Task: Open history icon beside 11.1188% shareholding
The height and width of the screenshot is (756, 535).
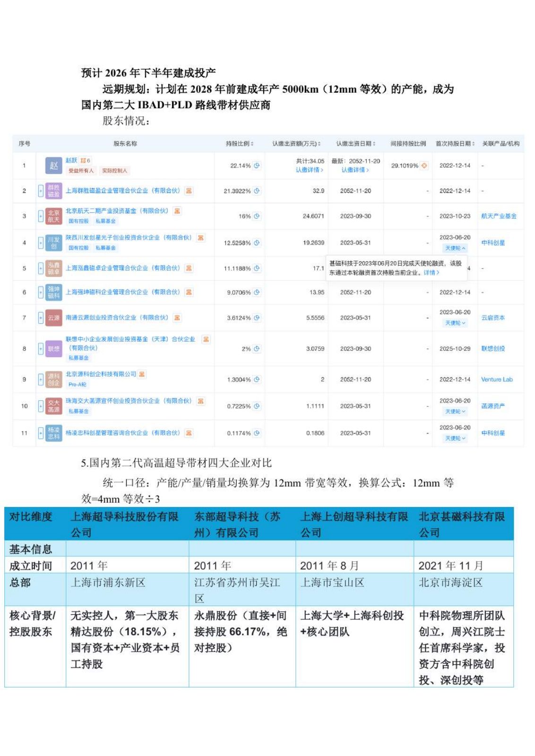Action: (x=257, y=268)
